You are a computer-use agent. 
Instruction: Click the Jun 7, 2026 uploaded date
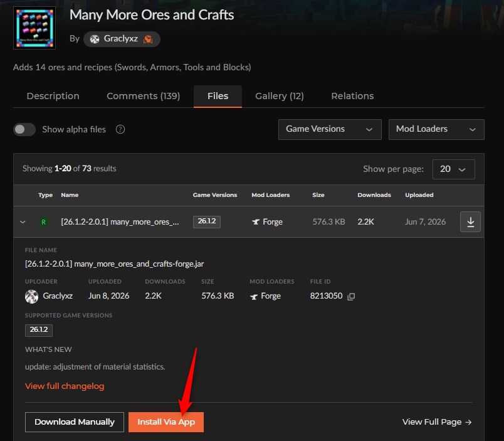tap(425, 222)
